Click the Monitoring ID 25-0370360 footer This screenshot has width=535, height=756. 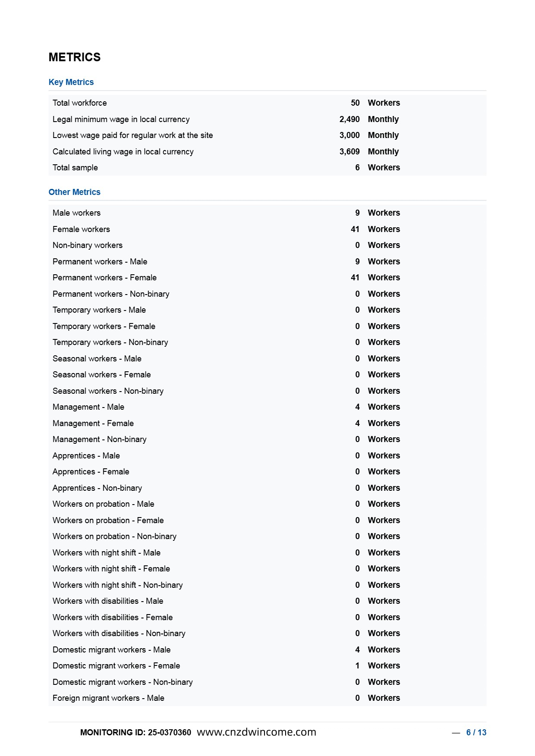tap(135, 732)
